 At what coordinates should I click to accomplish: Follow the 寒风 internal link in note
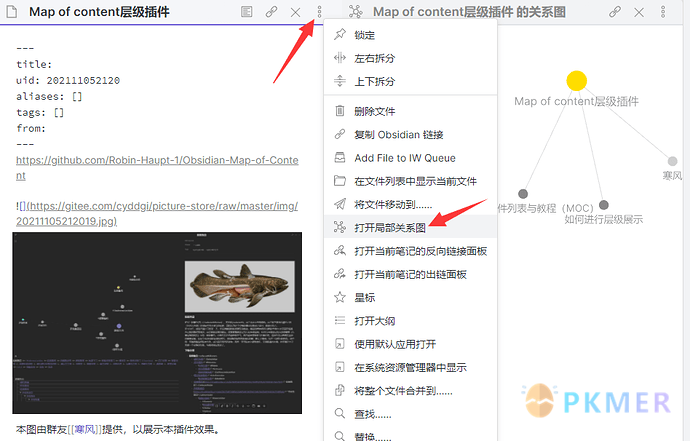(x=84, y=429)
